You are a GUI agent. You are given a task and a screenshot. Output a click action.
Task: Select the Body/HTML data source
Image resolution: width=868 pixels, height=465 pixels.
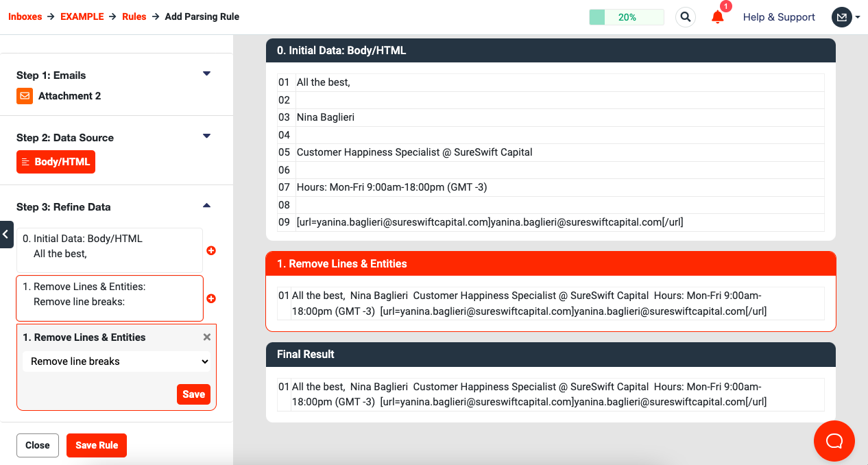(56, 162)
